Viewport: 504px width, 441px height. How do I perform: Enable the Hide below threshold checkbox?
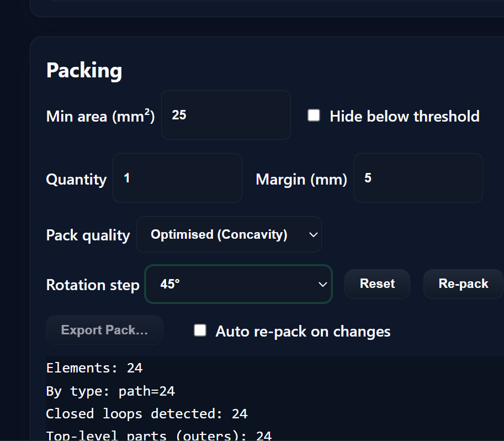(x=314, y=116)
